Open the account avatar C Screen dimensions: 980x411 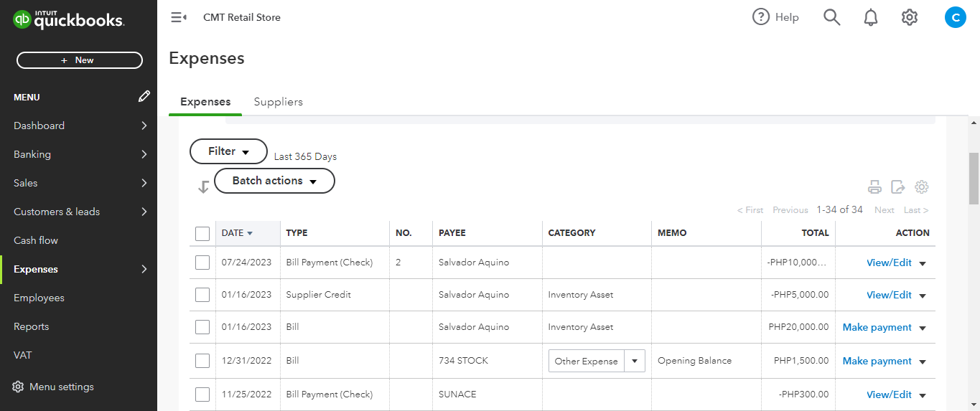point(955,17)
